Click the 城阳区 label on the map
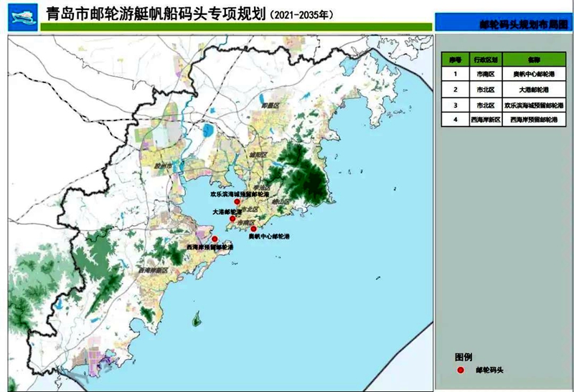This screenshot has width=574, height=392. [x=257, y=154]
